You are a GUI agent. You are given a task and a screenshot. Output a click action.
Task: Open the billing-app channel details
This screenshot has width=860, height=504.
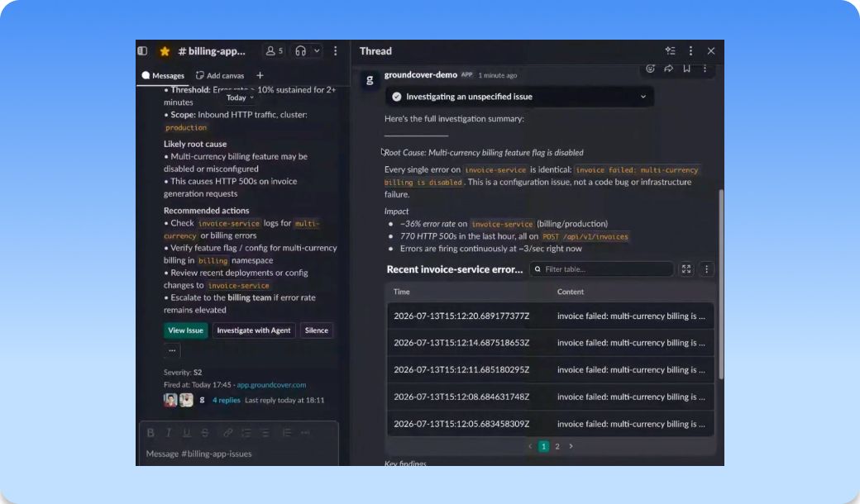tap(212, 51)
